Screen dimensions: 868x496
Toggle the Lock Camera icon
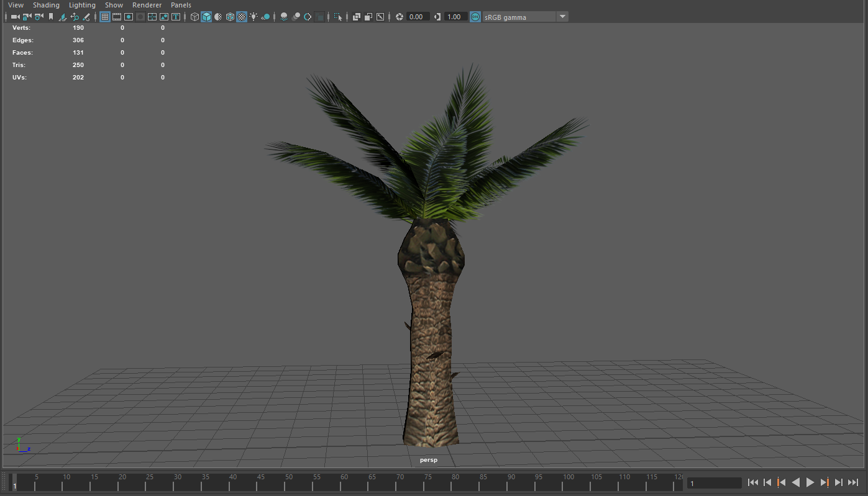coord(27,17)
